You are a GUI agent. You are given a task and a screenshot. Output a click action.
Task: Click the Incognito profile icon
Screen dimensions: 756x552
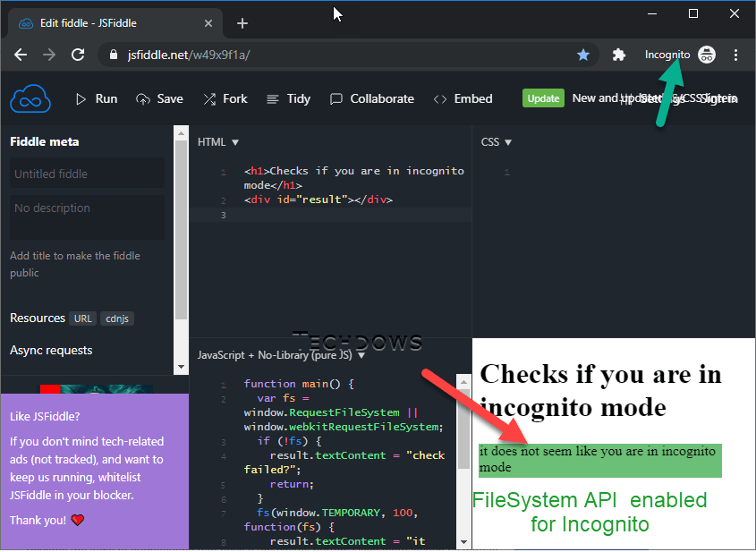(707, 55)
